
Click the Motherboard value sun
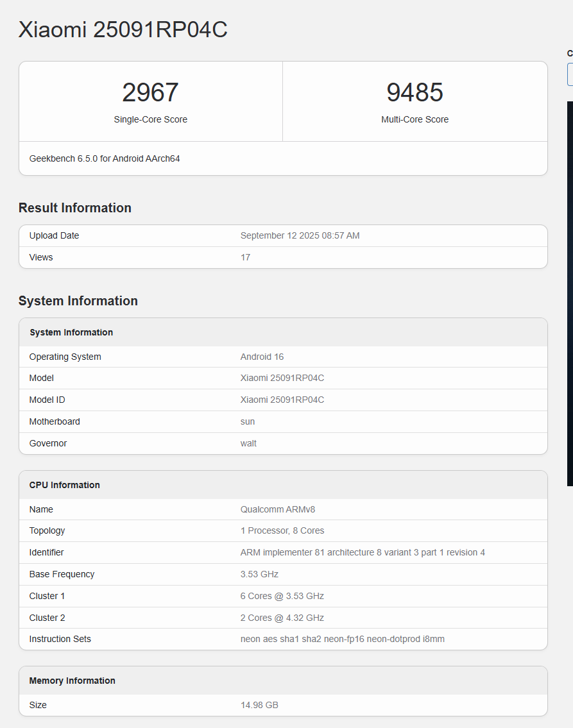click(248, 421)
